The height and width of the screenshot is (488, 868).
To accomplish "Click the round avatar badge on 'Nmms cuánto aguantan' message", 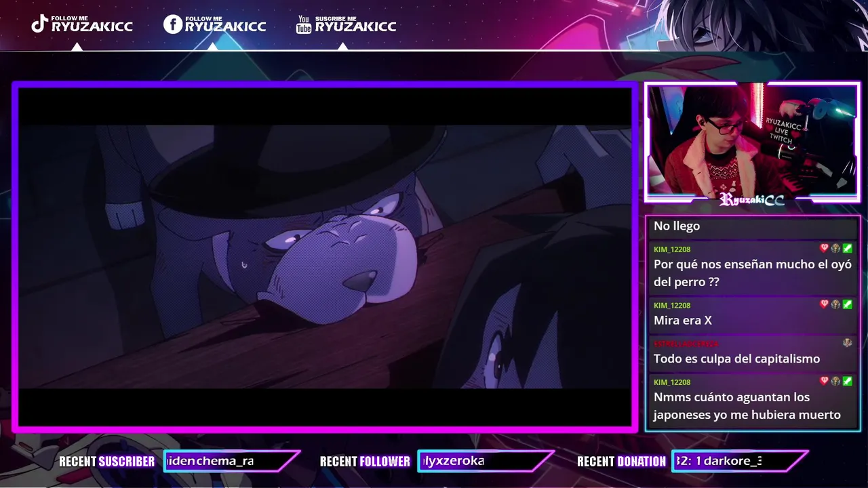I will point(835,381).
